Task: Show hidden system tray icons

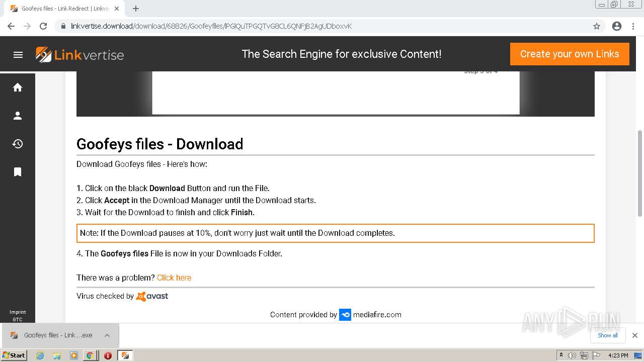Action: (x=561, y=355)
